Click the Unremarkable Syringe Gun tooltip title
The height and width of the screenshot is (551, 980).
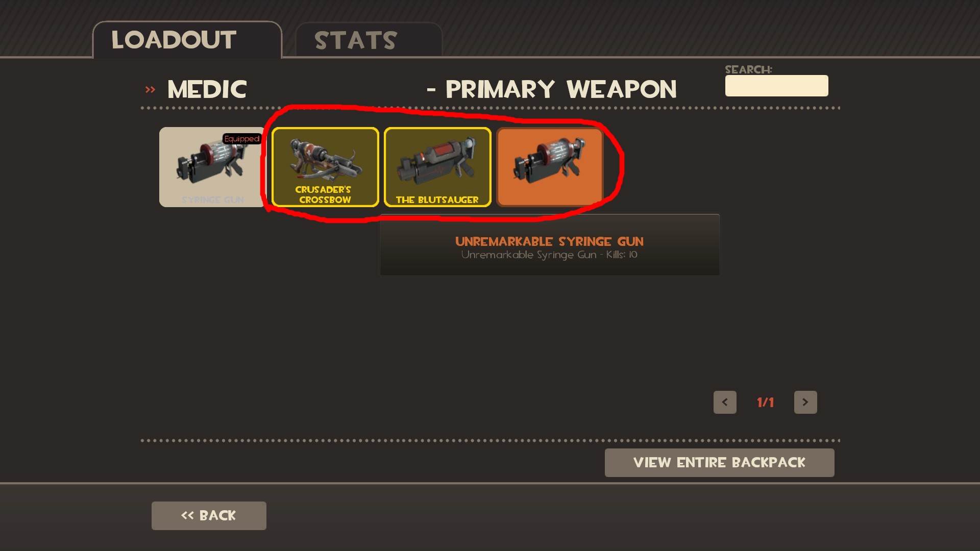tap(549, 241)
